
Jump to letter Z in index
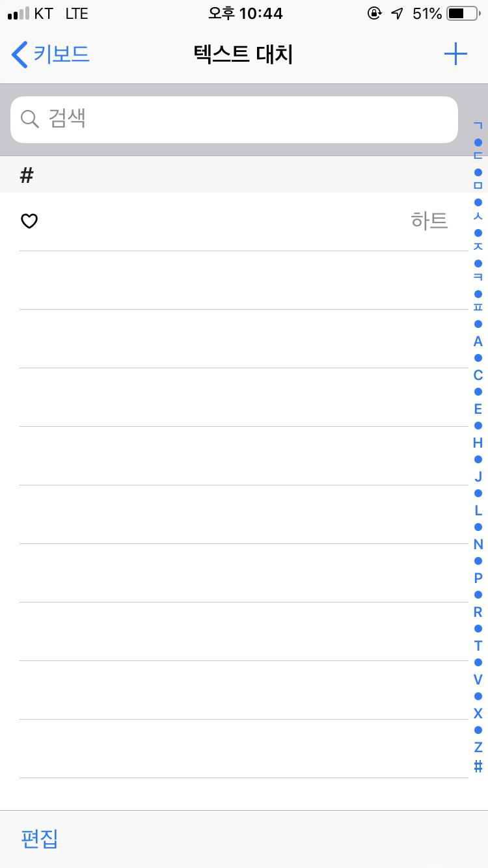[478, 747]
